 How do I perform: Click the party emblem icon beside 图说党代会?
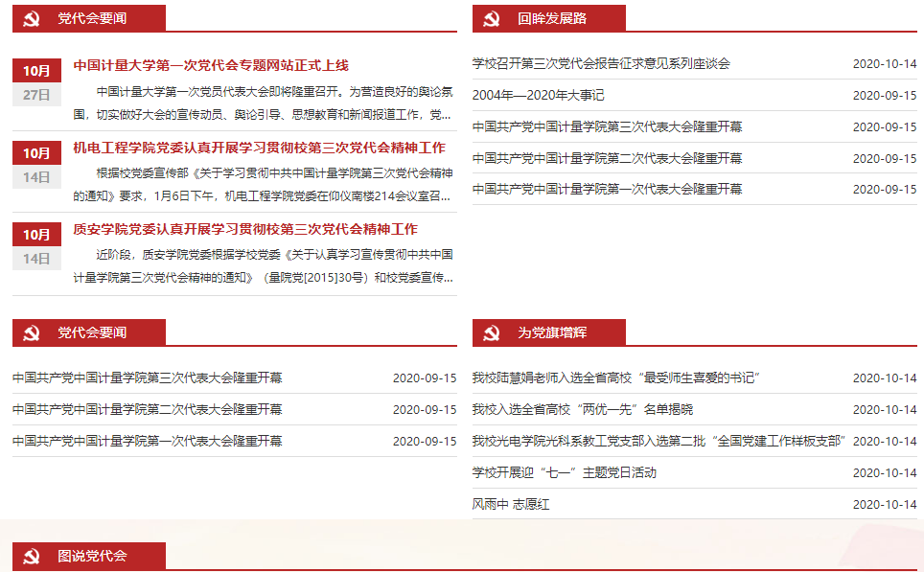[32, 556]
